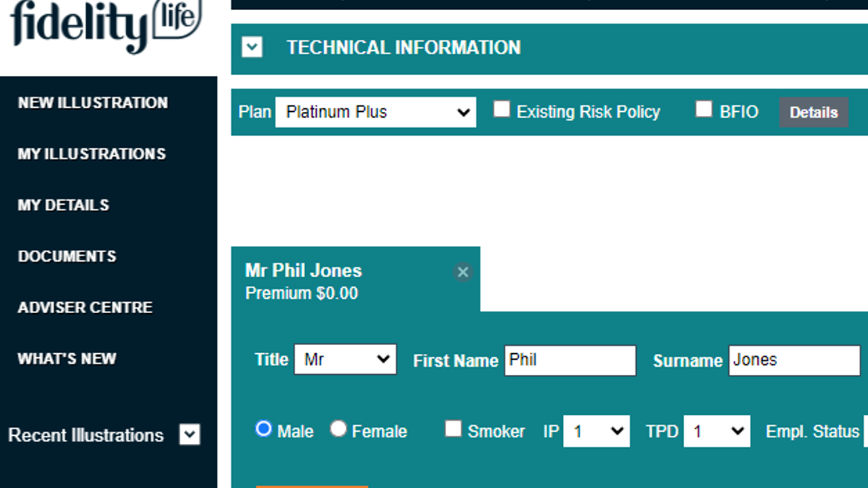Enable the BFIO checkbox
Image resolution: width=868 pixels, height=488 pixels.
click(704, 110)
